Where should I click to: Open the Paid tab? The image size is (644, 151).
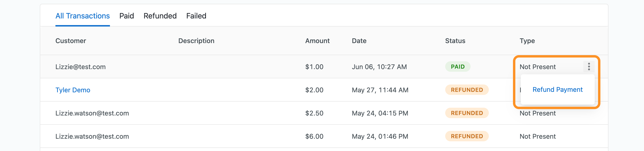coord(127,16)
